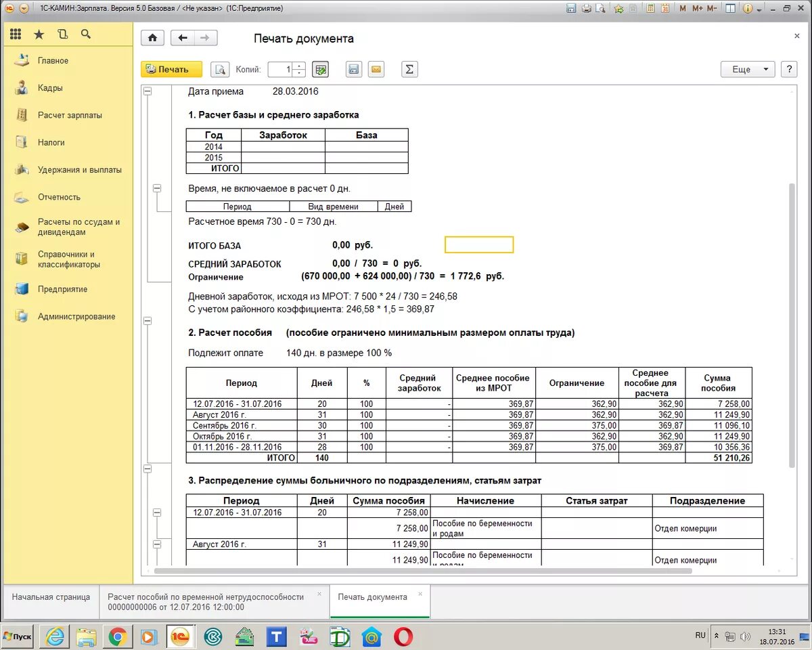812x650 pixels.
Task: Select the highlighted empty cell in document
Action: (x=479, y=244)
